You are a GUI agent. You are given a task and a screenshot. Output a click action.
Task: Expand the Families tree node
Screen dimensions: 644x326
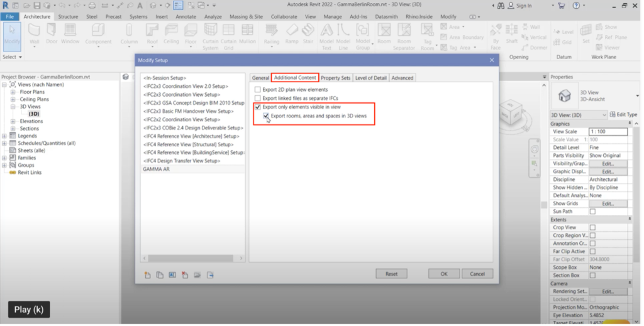[4, 158]
